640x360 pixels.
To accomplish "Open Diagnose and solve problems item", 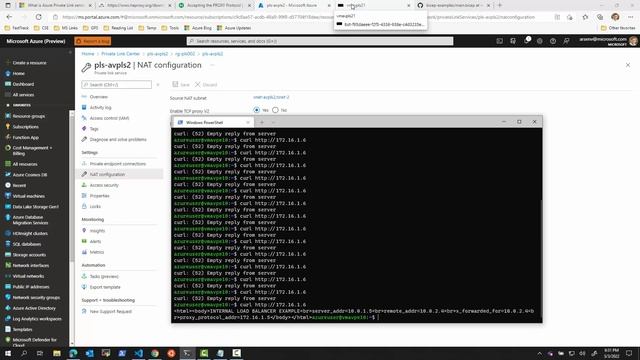I will click(x=118, y=140).
